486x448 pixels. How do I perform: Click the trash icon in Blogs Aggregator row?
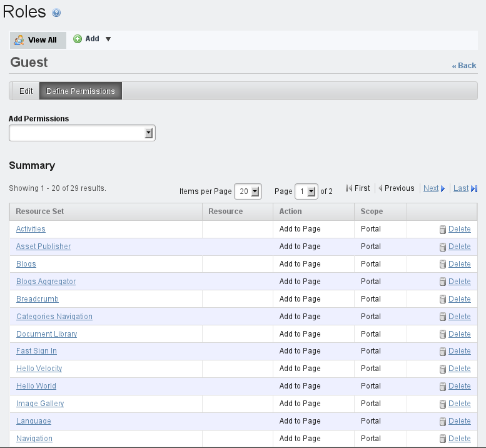click(x=443, y=282)
